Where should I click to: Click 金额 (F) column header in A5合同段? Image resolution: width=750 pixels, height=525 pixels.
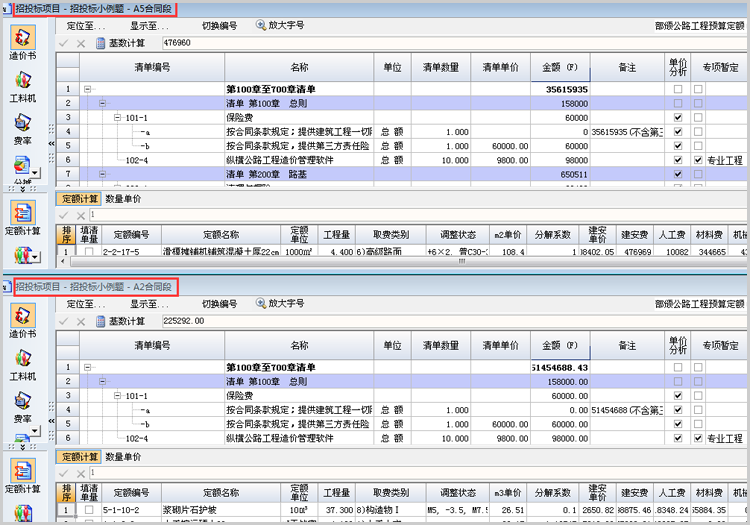(x=560, y=67)
